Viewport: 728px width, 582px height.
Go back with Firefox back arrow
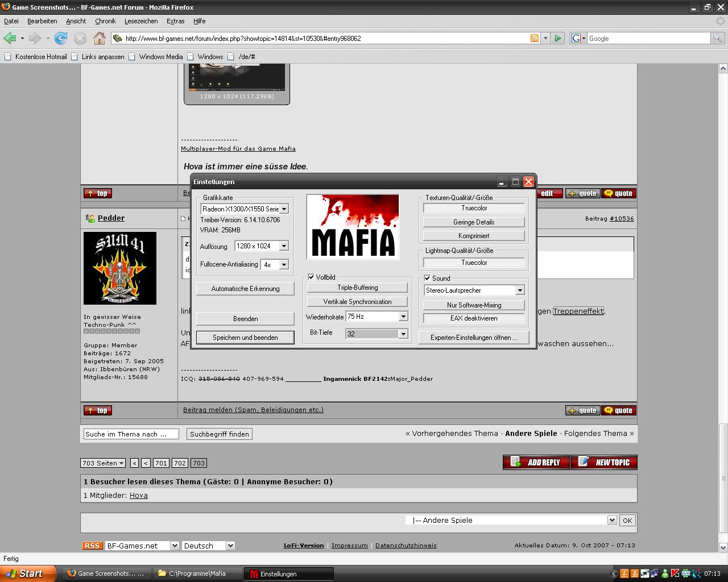[10, 38]
